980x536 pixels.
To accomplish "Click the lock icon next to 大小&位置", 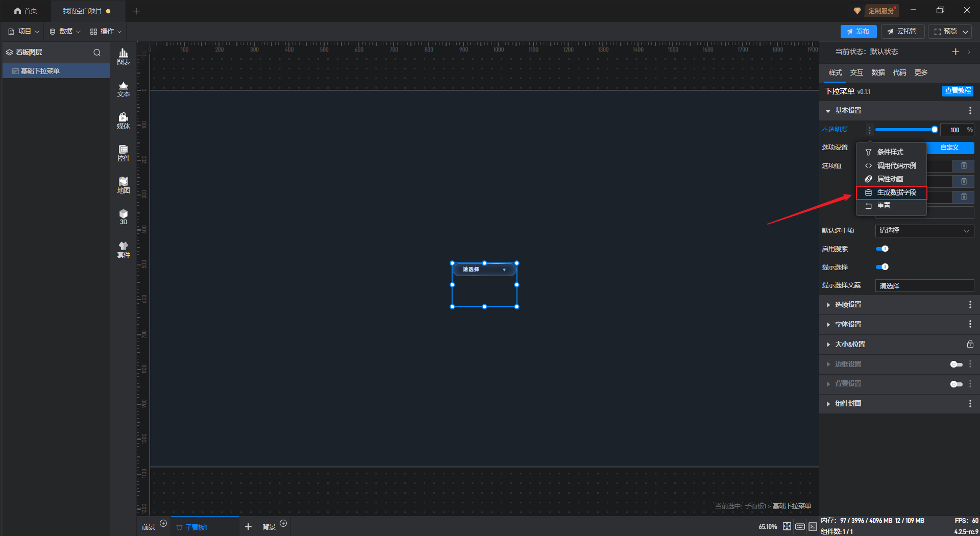I will point(970,344).
